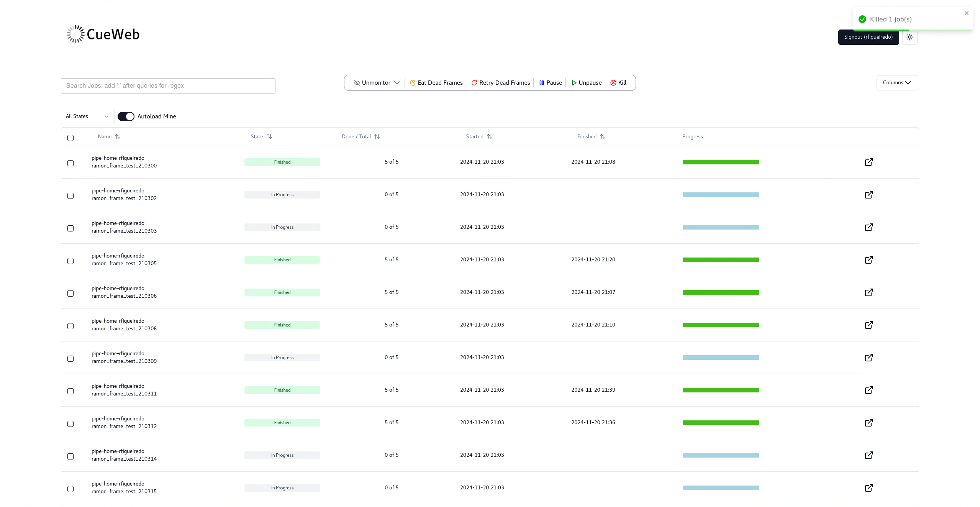Expand the Columns dropdown
980x507 pixels.
click(897, 83)
